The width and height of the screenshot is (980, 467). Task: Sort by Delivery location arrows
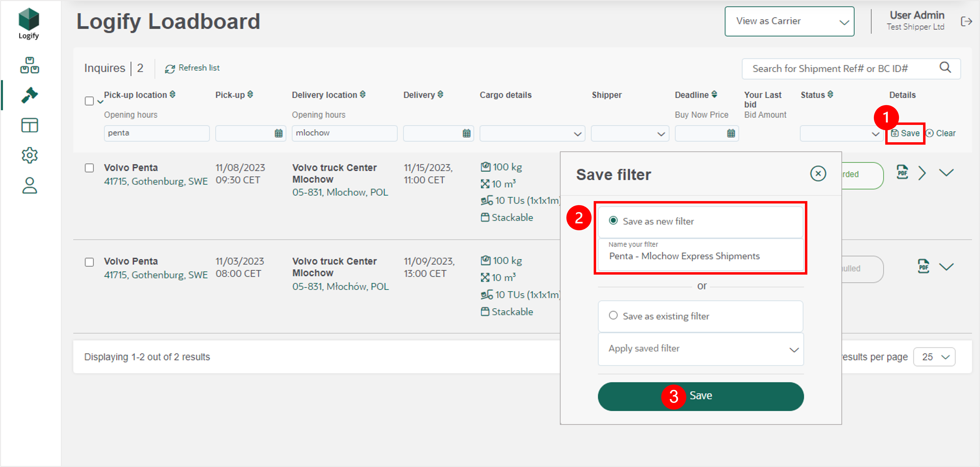pyautogui.click(x=362, y=94)
